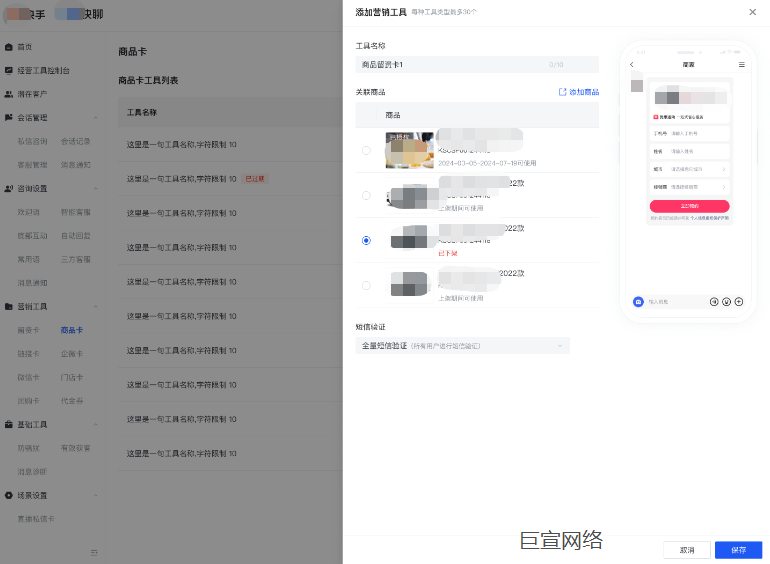Viewport: 770px width, 564px height.
Task: Tap emoji icon in phone chat bar
Action: click(726, 302)
